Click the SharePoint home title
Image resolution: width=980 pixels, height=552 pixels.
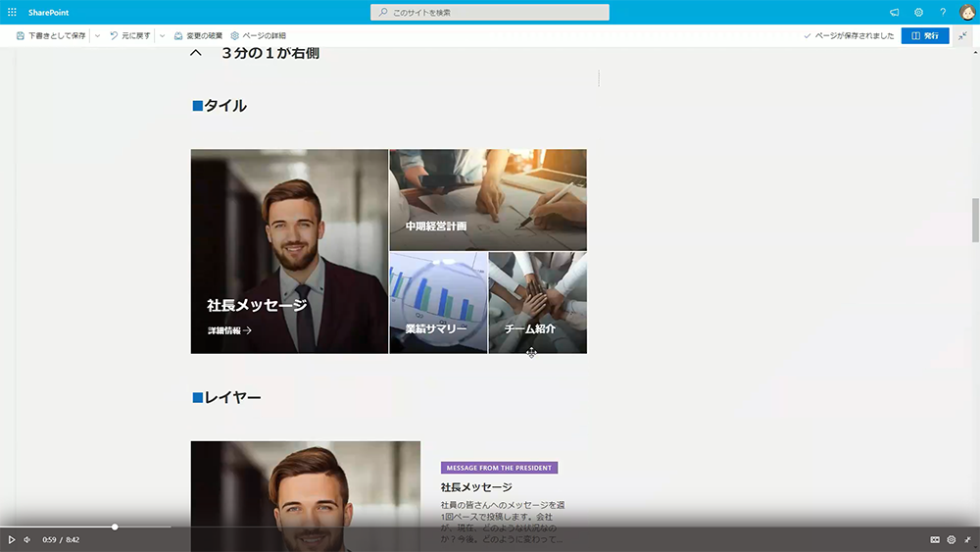coord(48,13)
